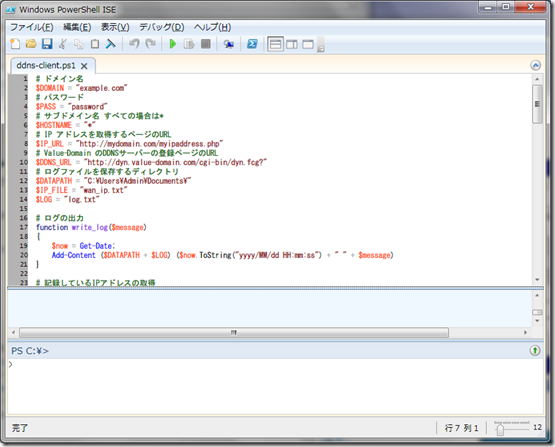Launch PowerShell.exe with blue console icon
This screenshot has width=555, height=447.
pyautogui.click(x=252, y=44)
